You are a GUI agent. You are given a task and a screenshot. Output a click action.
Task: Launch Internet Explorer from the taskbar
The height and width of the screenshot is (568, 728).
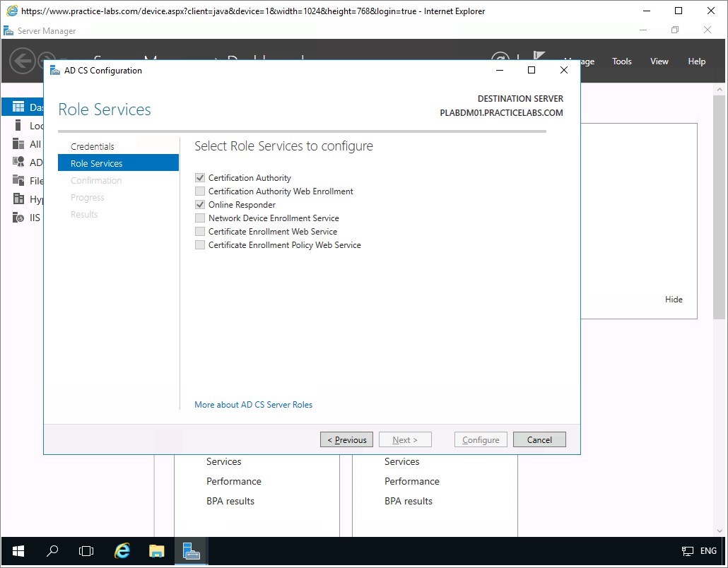coord(122,551)
